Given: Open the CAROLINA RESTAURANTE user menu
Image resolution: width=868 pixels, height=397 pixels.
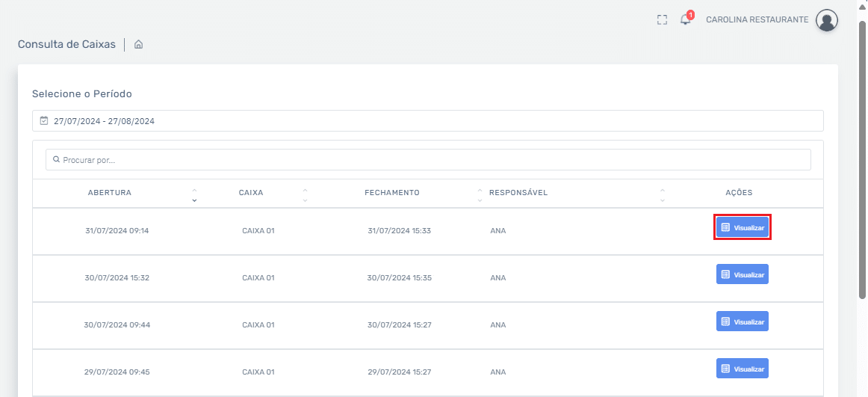Looking at the screenshot, I should point(757,20).
